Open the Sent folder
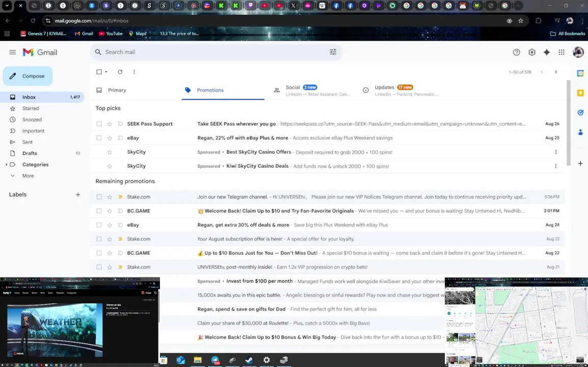 (28, 142)
